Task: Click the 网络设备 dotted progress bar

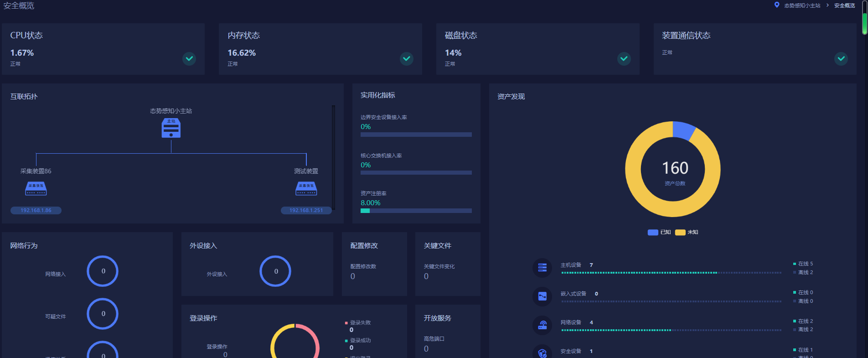Action: (672, 330)
